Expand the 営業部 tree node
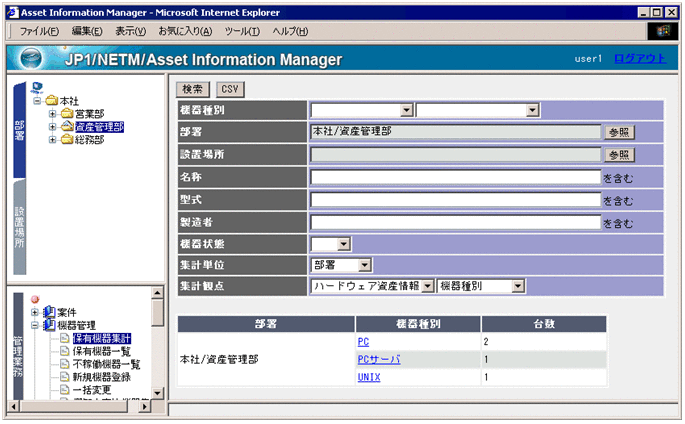 [52, 114]
